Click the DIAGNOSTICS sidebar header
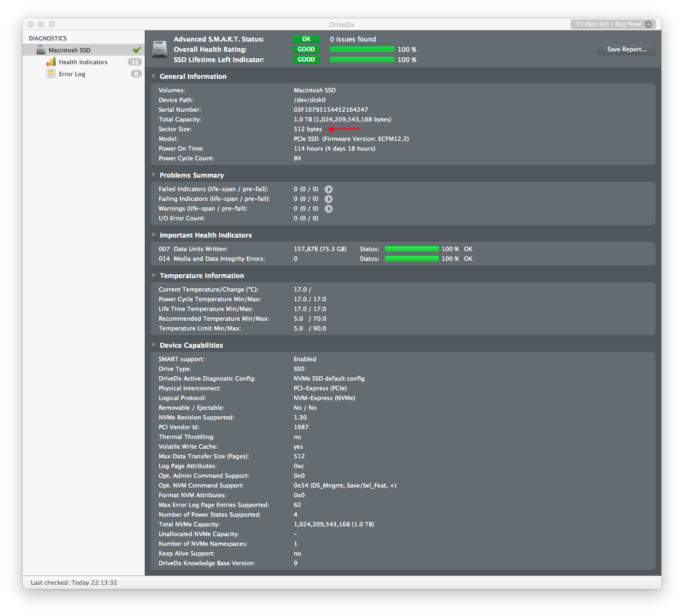The image size is (684, 616). click(x=48, y=38)
